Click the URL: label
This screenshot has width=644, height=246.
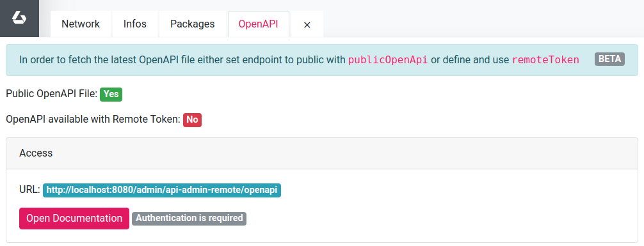point(29,190)
